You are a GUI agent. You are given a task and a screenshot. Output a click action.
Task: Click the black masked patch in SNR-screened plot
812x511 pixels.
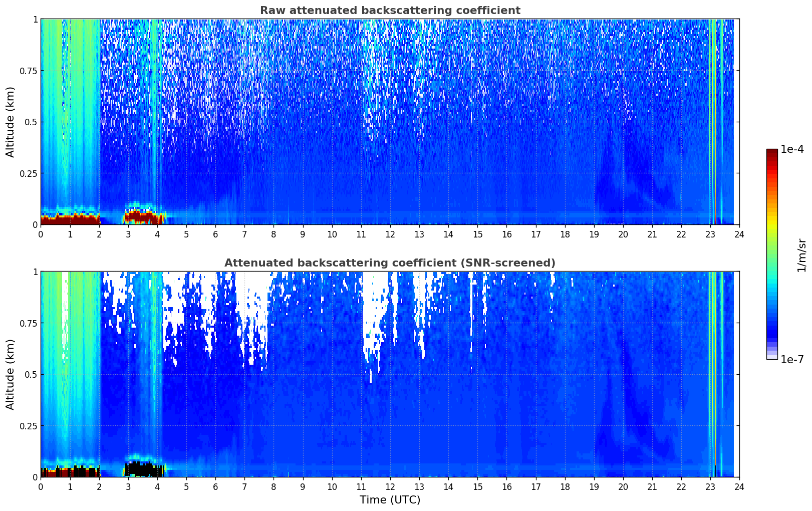point(144,469)
